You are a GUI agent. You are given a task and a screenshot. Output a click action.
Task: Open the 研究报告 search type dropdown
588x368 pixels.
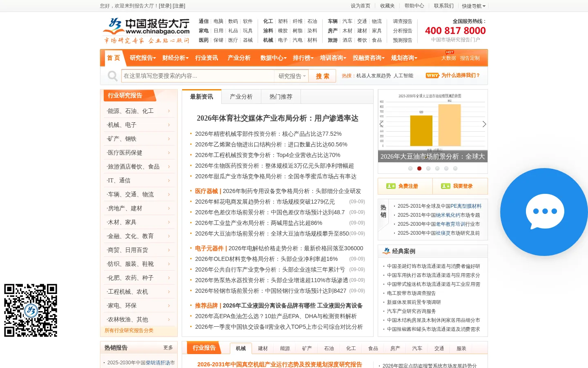click(292, 76)
